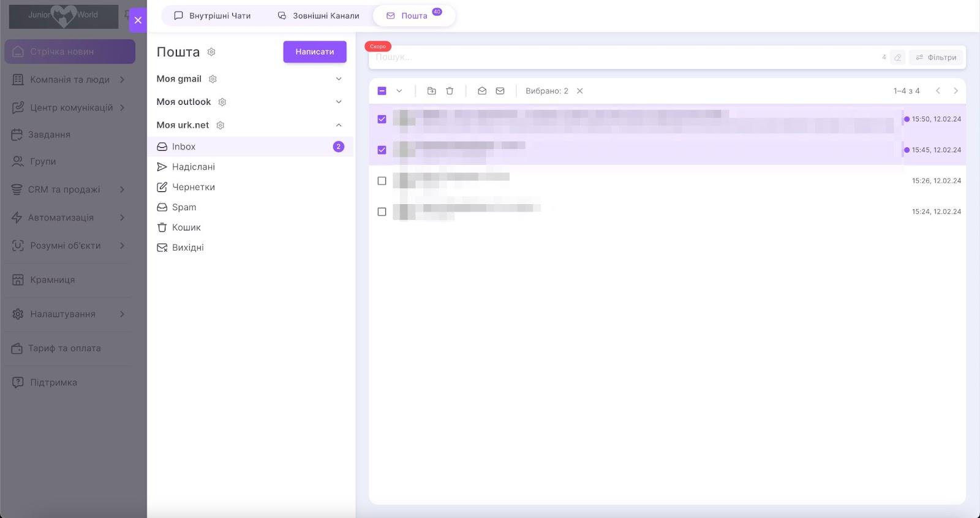This screenshot has height=518, width=980.
Task: Expand the Моя gmail account
Action: pos(339,79)
